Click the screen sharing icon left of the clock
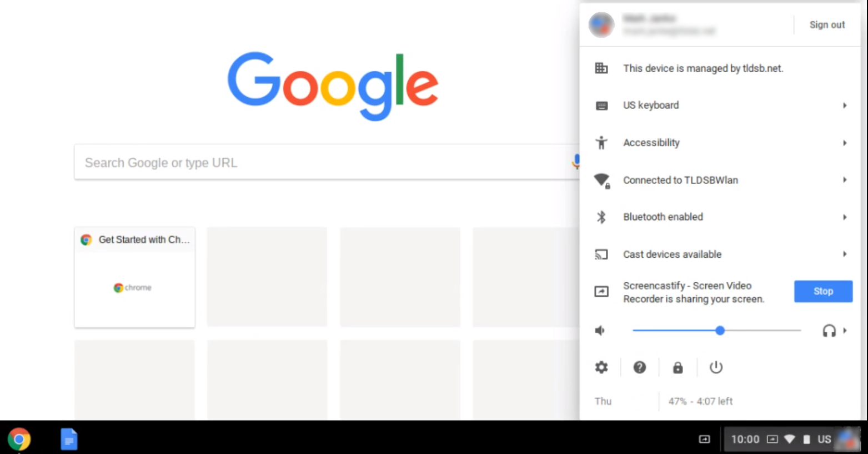The width and height of the screenshot is (868, 454). pos(704,439)
